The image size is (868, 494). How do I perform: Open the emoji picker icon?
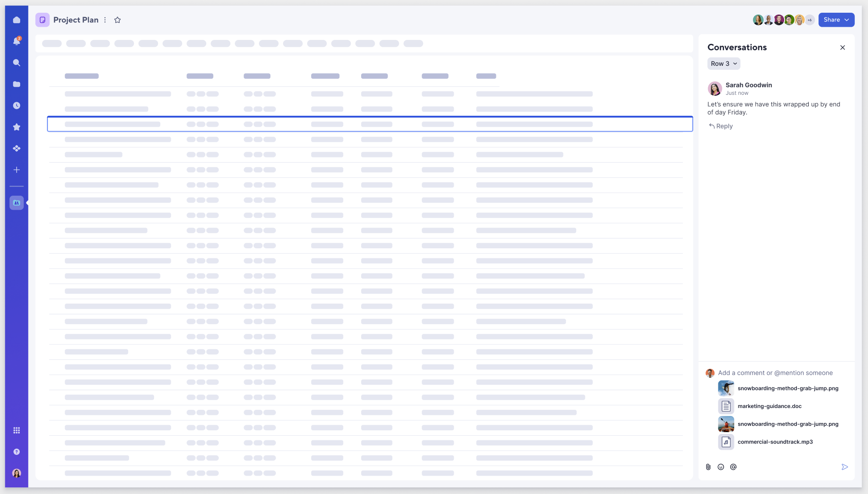[x=721, y=467]
